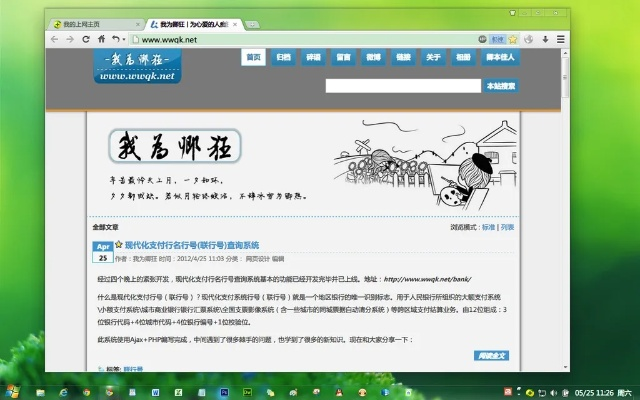This screenshot has height=400, width=640.
Task: Click the download arrow toolbar icon
Action: point(545,39)
